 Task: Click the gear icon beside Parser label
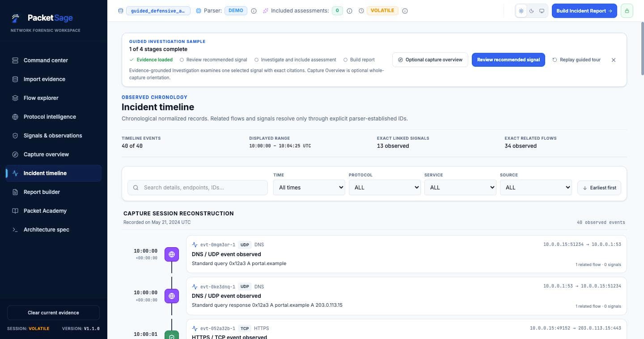(199, 11)
